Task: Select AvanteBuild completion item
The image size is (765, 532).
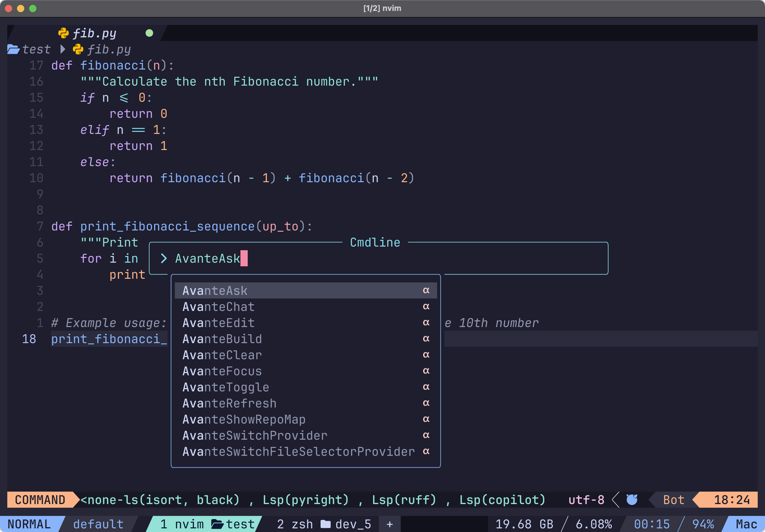Action: point(305,339)
